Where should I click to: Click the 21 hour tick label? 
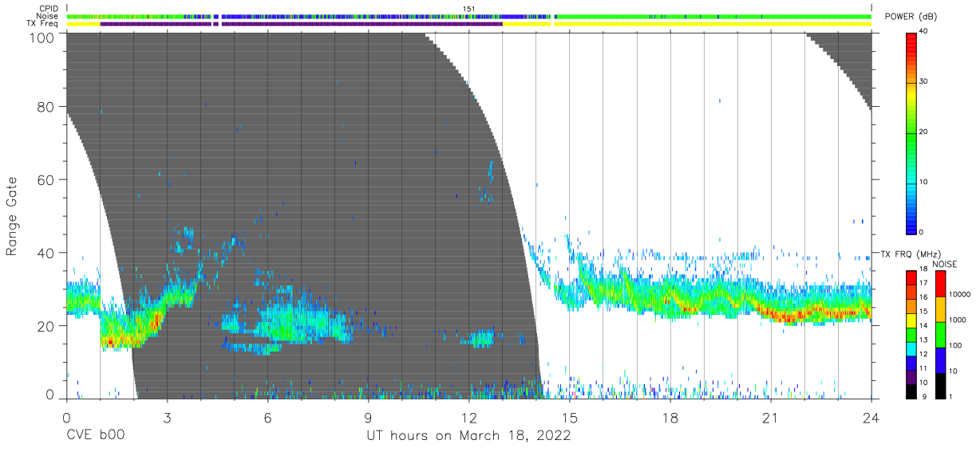770,417
